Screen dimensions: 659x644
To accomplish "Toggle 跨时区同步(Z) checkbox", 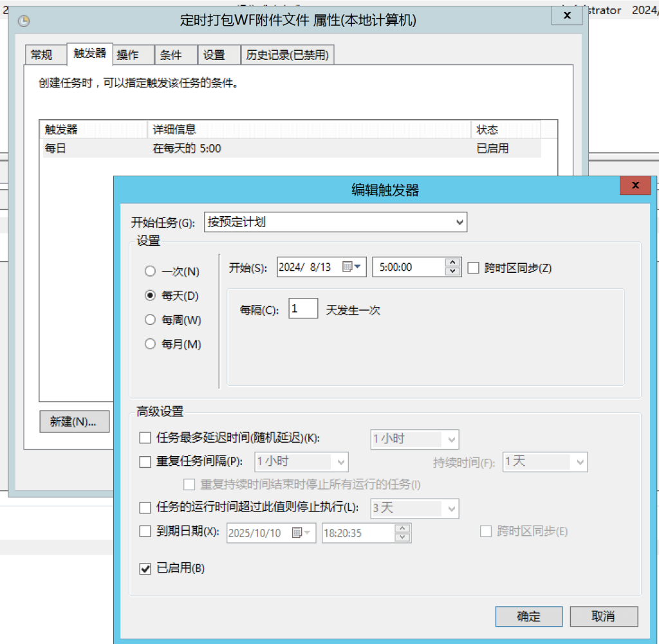I will tap(473, 268).
